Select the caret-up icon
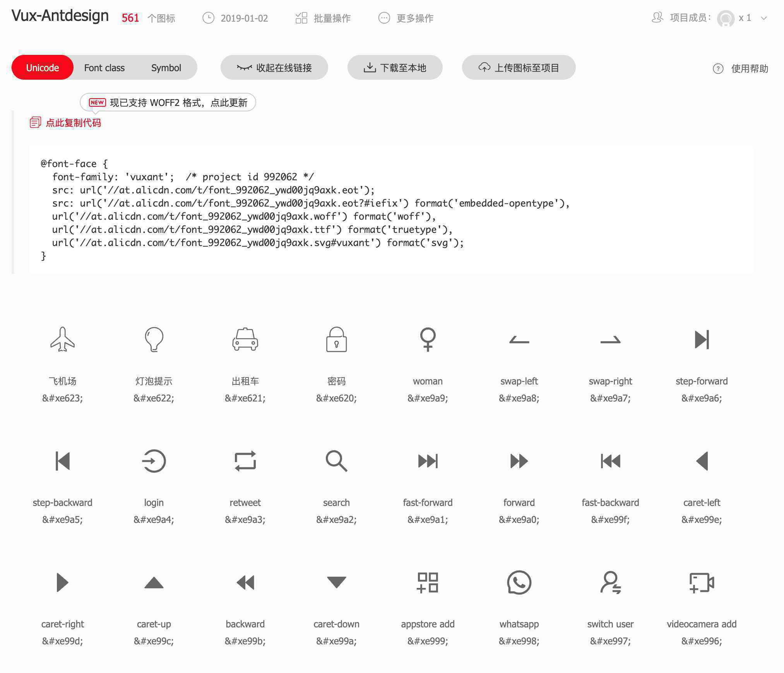 154,582
